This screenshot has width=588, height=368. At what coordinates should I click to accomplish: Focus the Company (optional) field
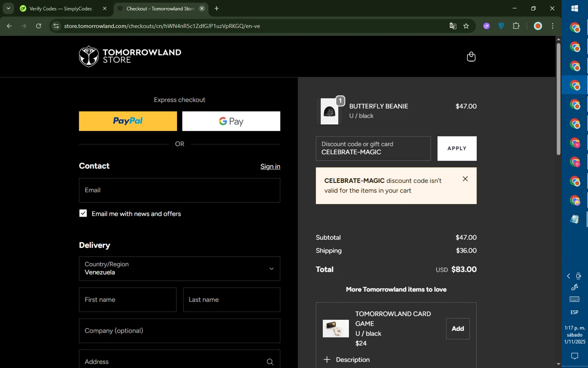[180, 331]
